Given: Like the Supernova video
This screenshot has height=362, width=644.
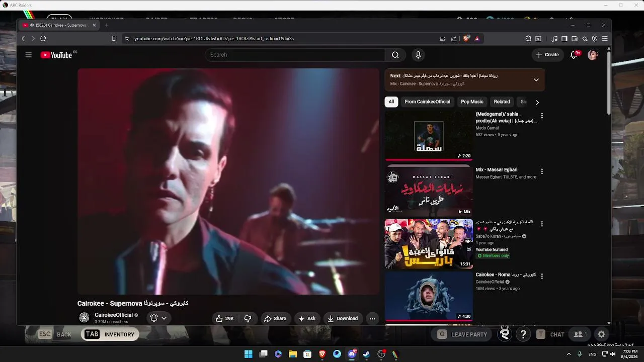Looking at the screenshot, I should pyautogui.click(x=225, y=319).
